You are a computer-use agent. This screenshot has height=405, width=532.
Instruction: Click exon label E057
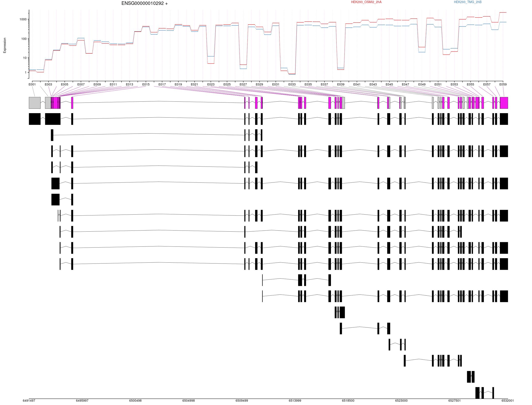[x=487, y=84]
